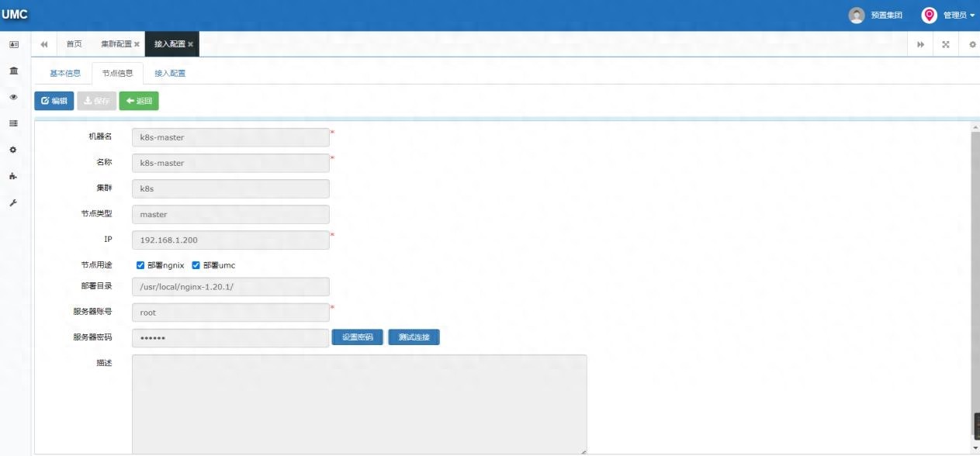Toggle the 部署nginx checkbox
980x456 pixels.
(140, 265)
